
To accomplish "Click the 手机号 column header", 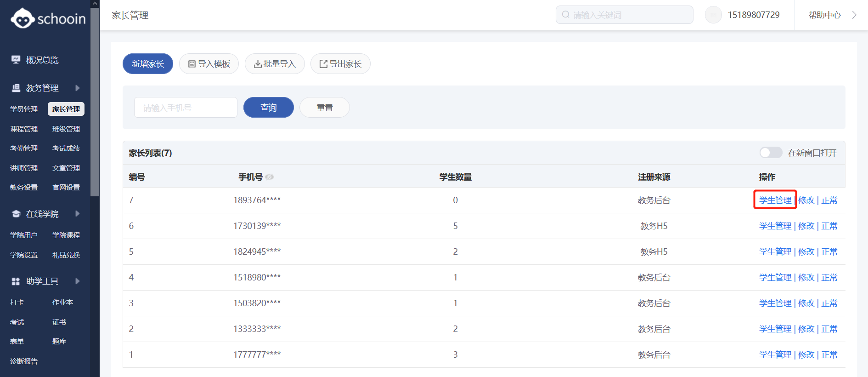I will pyautogui.click(x=250, y=177).
